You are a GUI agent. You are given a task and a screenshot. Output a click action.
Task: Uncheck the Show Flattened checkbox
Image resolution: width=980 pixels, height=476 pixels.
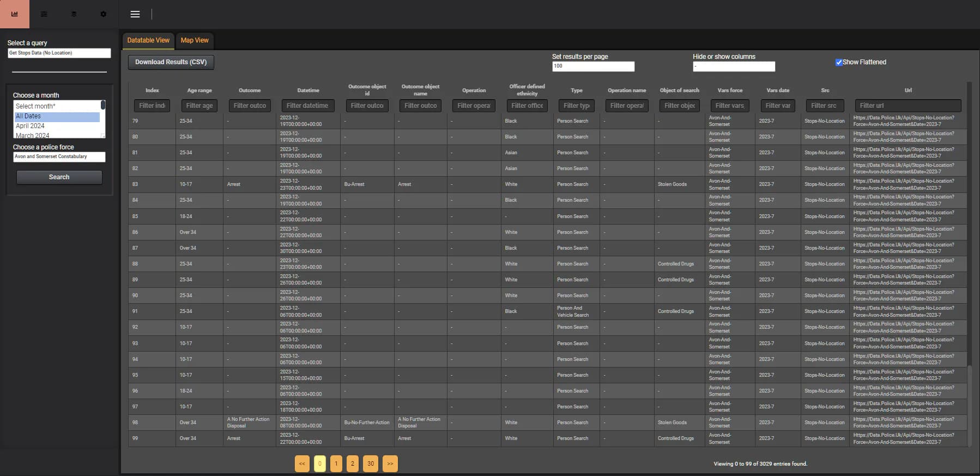click(x=839, y=62)
